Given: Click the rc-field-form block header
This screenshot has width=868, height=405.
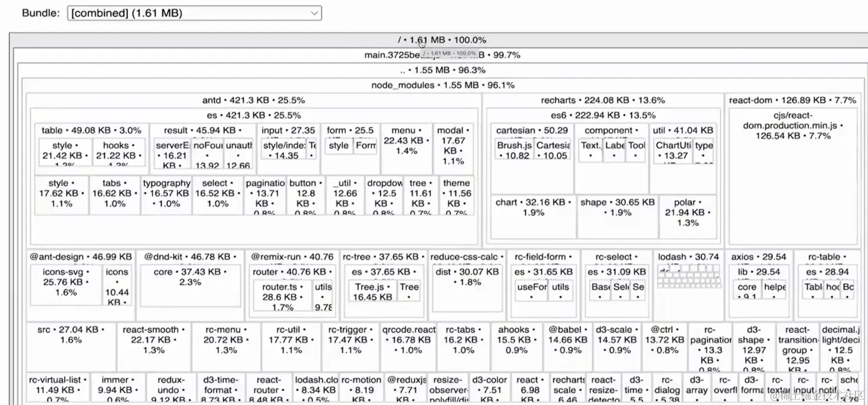Looking at the screenshot, I should (x=543, y=257).
